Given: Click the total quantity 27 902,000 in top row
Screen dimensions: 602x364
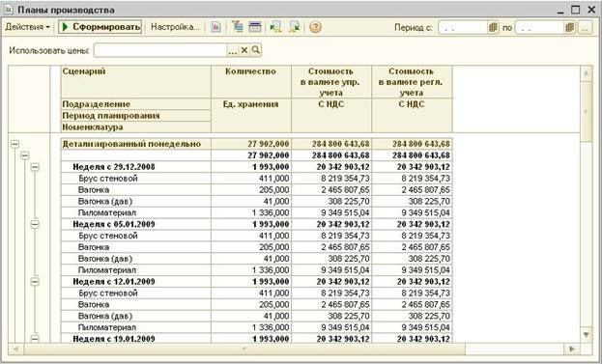Looking at the screenshot, I should (268, 144).
